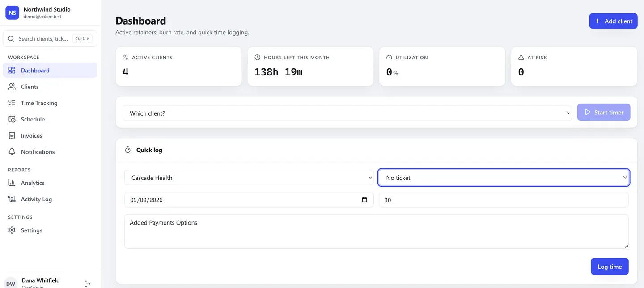Click the Invoices document icon
644x288 pixels.
(x=12, y=135)
